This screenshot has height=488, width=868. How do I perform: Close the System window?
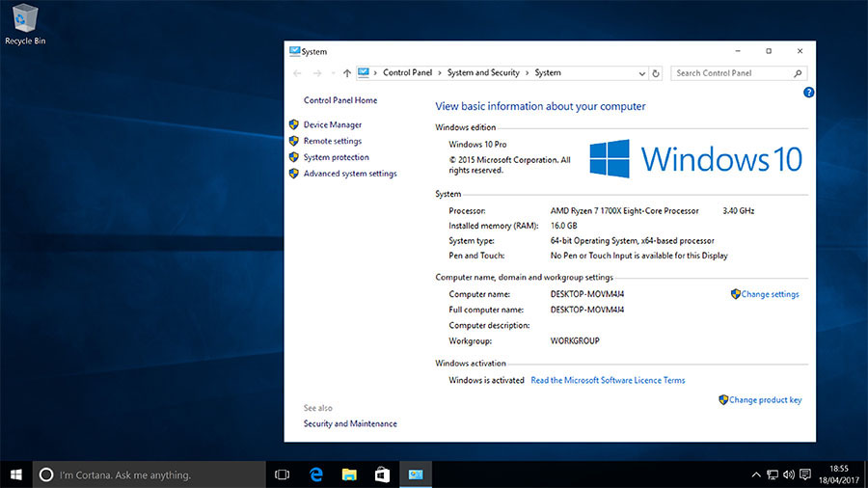tap(800, 51)
